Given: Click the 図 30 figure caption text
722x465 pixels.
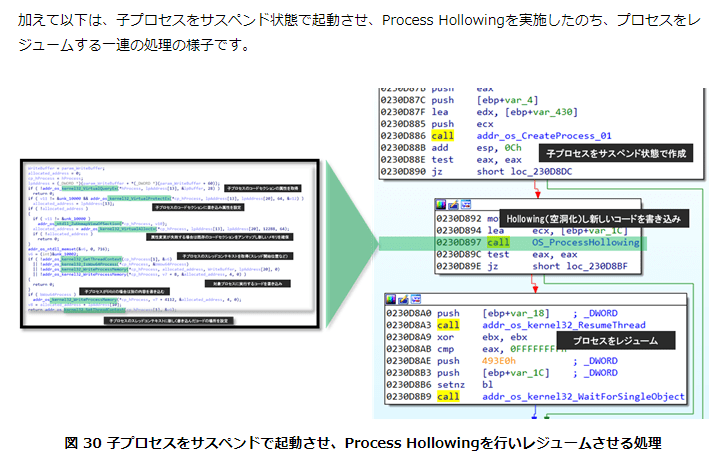Looking at the screenshot, I should click(x=362, y=442).
